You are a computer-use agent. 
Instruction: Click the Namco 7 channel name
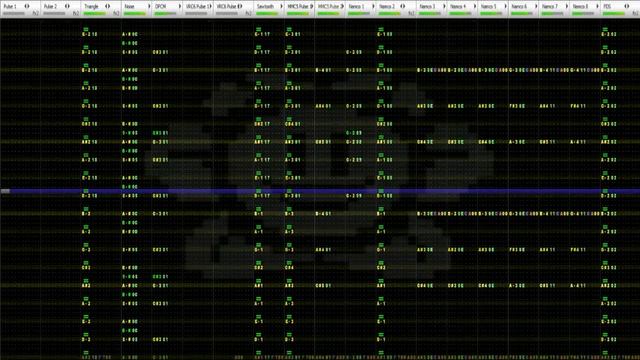[550, 7]
